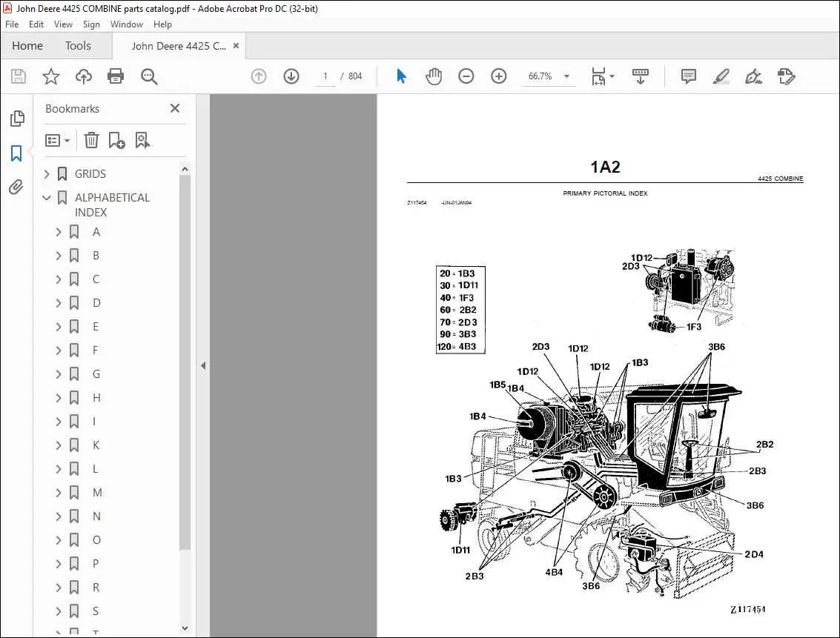Click the bookmark icon beside O
Screen dimensions: 840x638
[74, 540]
